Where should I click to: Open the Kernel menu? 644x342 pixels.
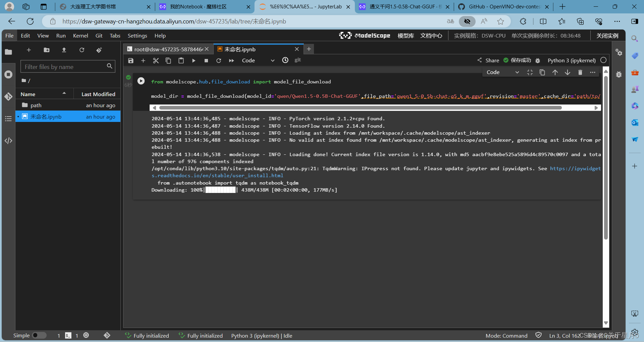[80, 36]
